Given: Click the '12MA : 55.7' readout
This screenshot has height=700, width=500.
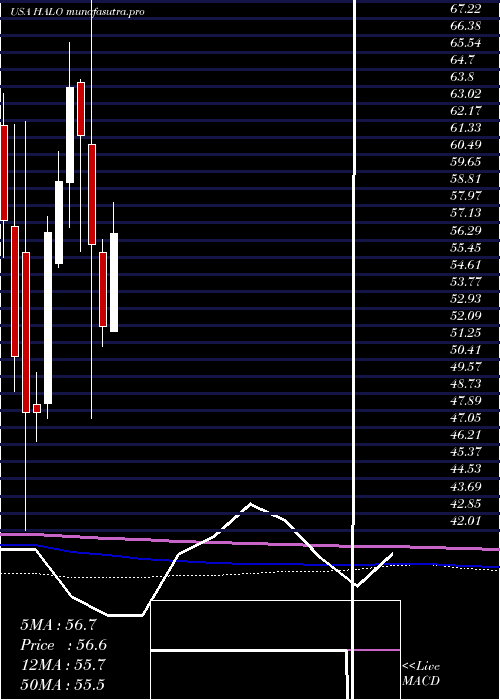Looking at the screenshot, I should coord(63,665).
